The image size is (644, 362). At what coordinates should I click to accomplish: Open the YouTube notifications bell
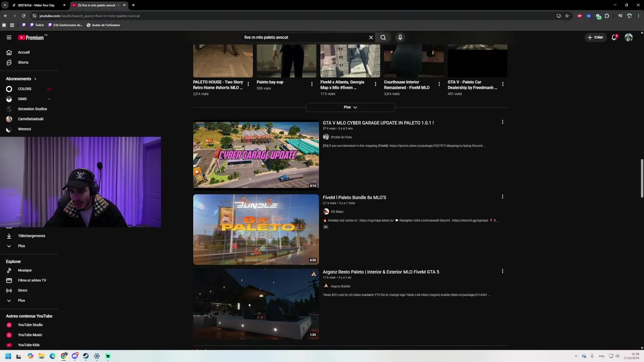(x=614, y=37)
